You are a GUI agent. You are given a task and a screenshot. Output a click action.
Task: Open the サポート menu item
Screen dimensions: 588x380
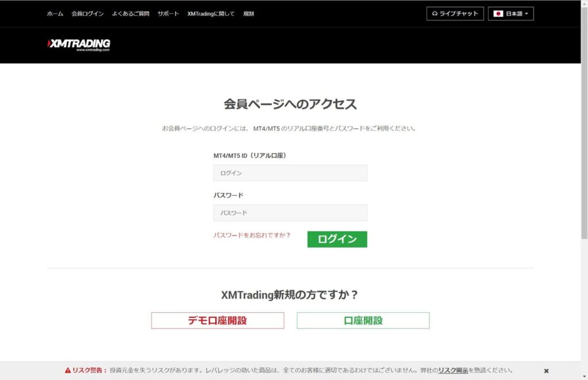[168, 14]
